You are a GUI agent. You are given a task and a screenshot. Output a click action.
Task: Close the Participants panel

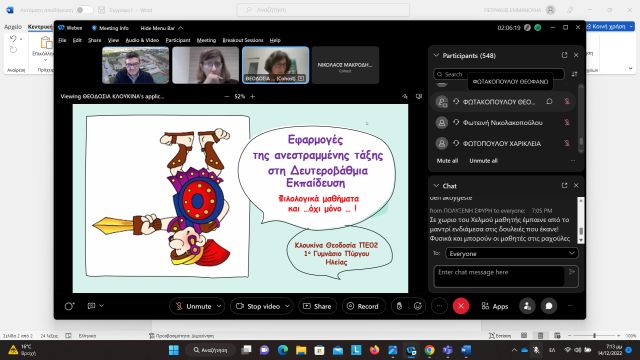pos(576,55)
